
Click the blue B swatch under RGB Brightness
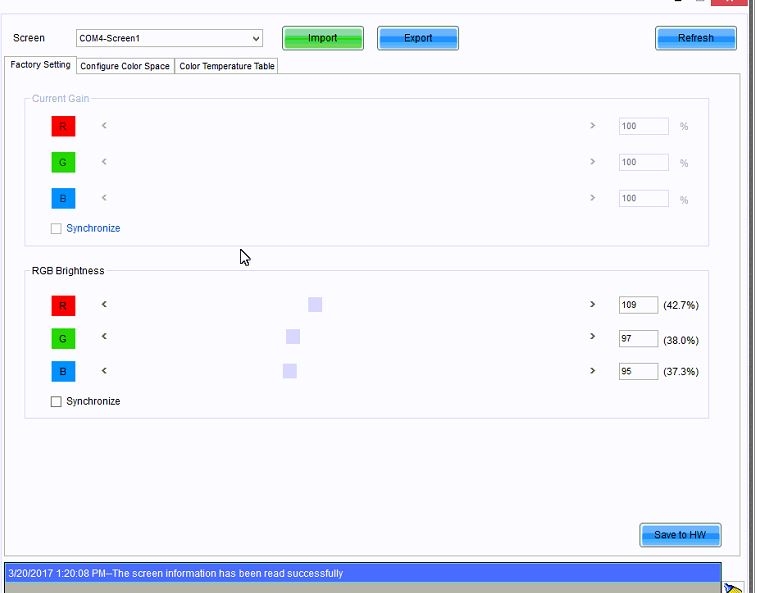[x=63, y=372]
